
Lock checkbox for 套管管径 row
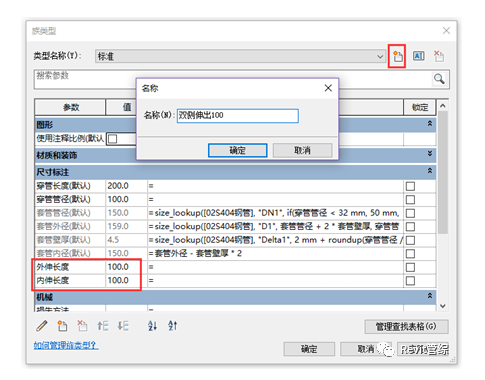tap(410, 213)
